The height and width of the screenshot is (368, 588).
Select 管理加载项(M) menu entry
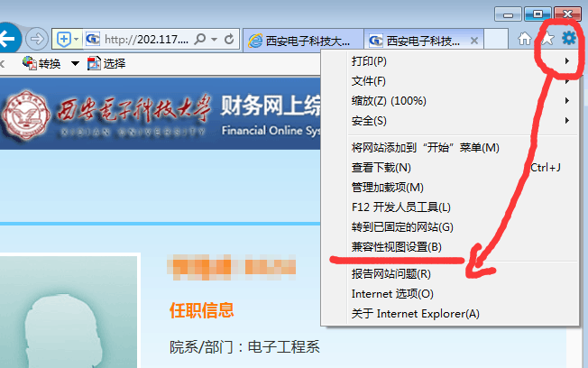pyautogui.click(x=387, y=188)
